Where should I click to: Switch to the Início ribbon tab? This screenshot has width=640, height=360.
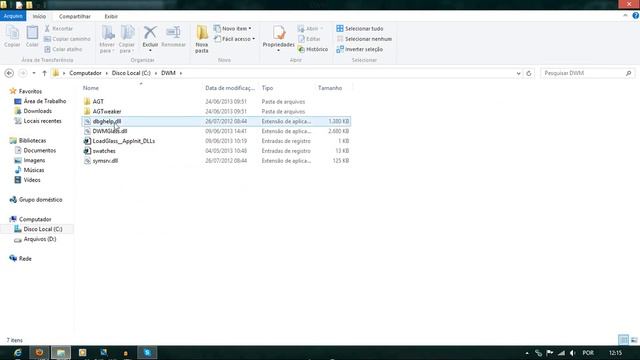pyautogui.click(x=39, y=16)
